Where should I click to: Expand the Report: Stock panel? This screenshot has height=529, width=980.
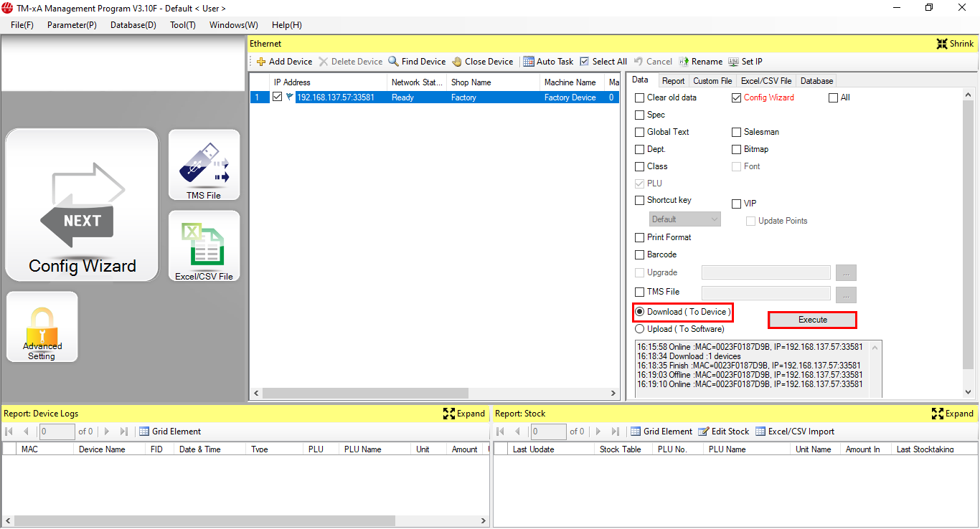pos(952,414)
